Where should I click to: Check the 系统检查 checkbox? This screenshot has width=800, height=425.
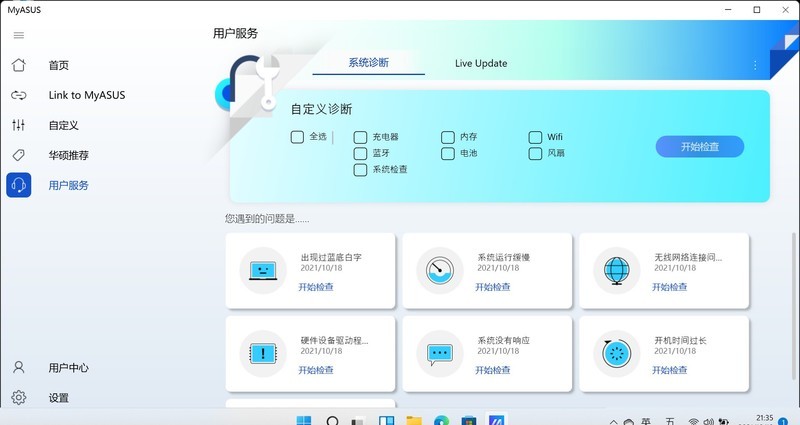tap(360, 170)
